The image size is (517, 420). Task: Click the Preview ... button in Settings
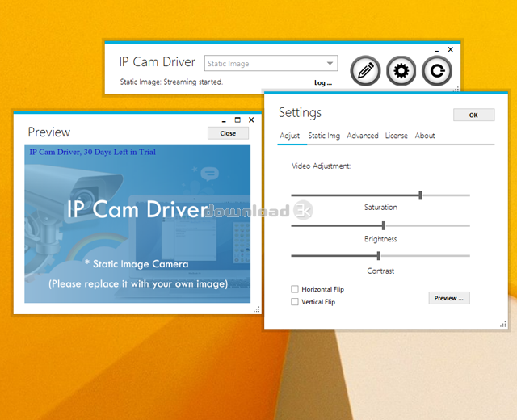[x=448, y=298]
